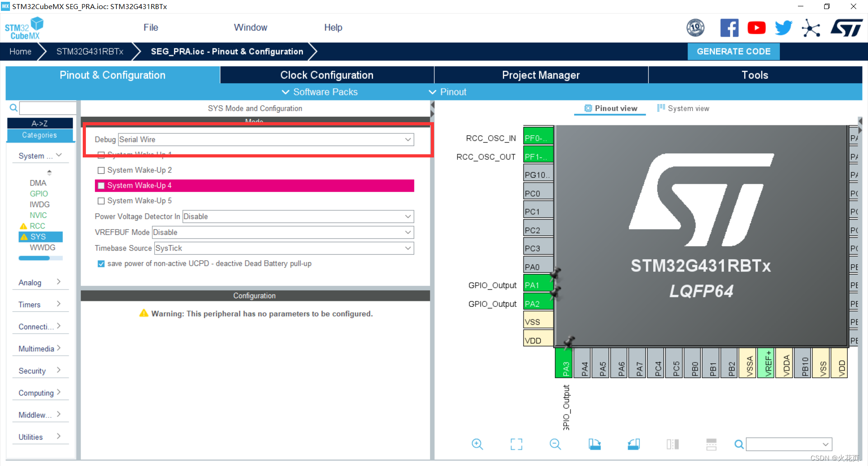Open the Help menu
Viewport: 868px width, 466px height.
pos(333,28)
